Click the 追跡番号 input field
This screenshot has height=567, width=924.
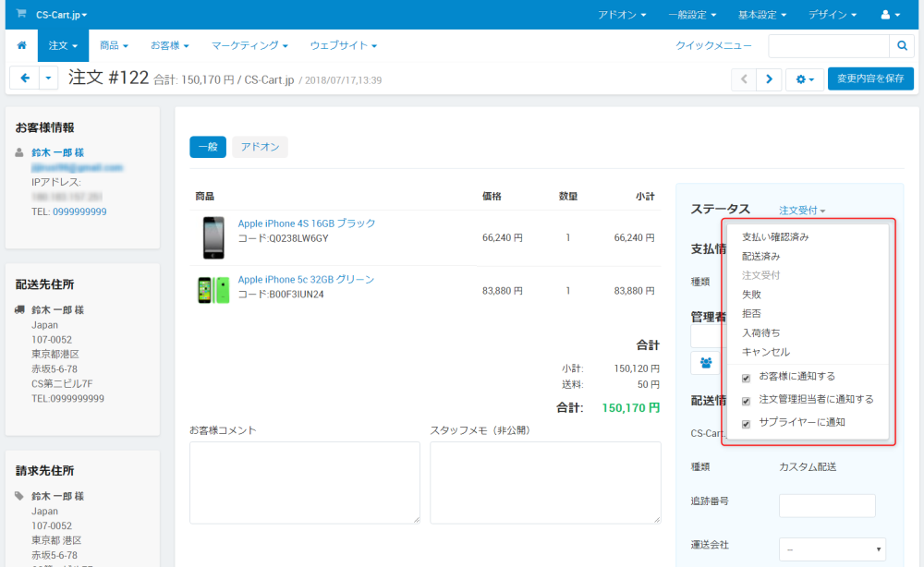coord(827,506)
